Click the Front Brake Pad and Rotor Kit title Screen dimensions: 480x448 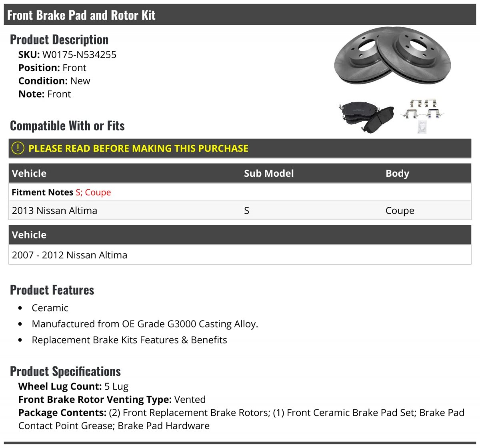click(x=81, y=15)
